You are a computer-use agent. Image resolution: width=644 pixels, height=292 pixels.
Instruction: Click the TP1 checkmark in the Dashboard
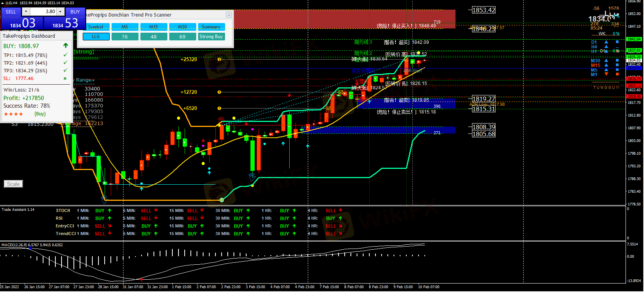point(65,55)
